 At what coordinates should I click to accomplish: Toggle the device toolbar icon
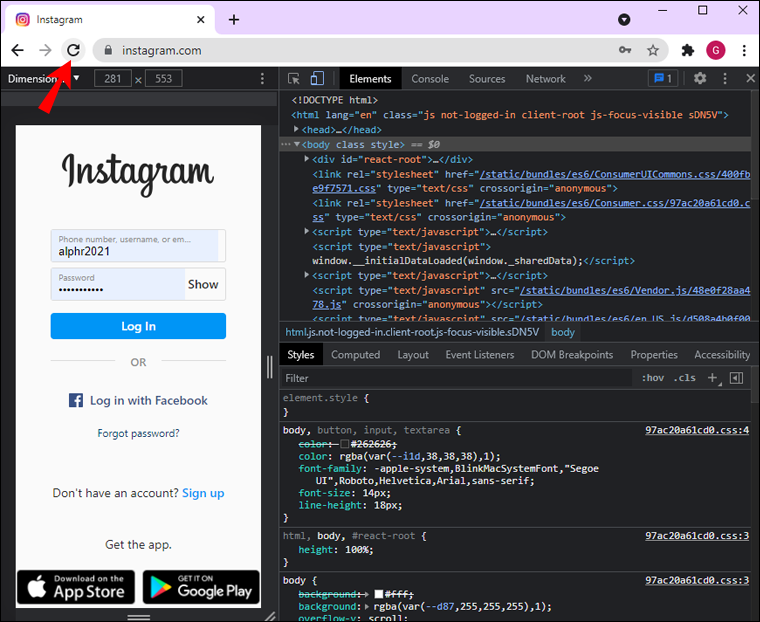[317, 79]
